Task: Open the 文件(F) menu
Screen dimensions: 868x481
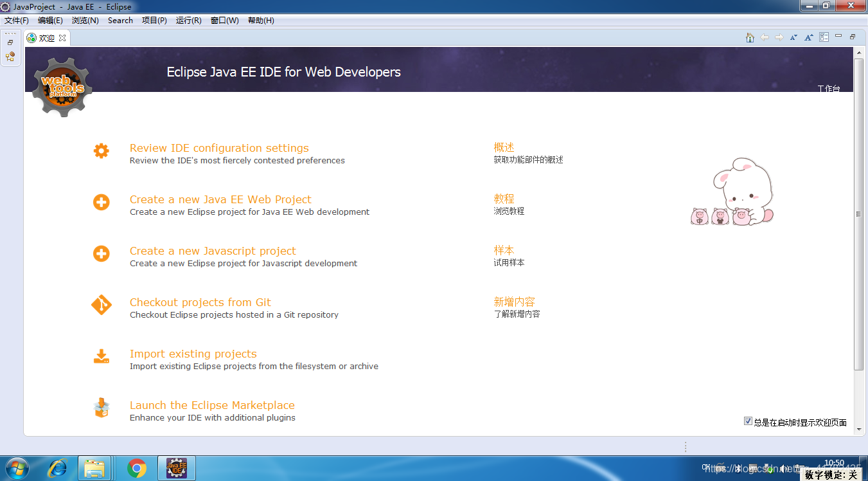Action: coord(16,21)
